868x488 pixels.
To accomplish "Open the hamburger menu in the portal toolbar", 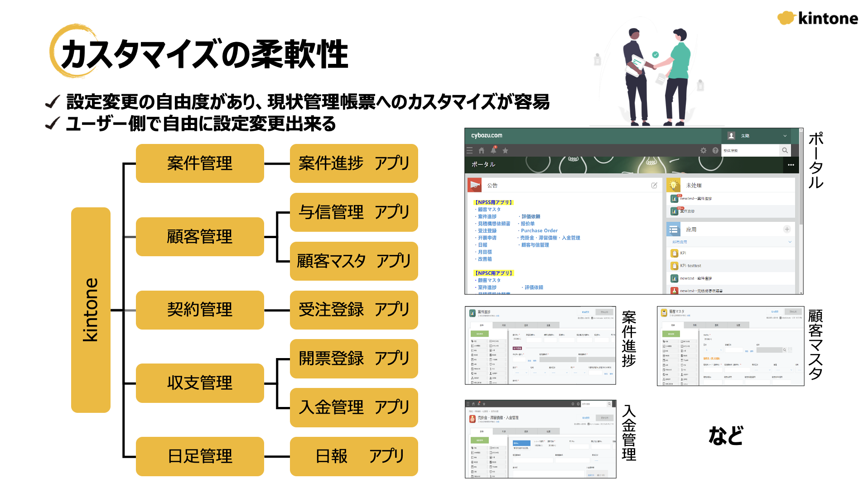I will pos(469,150).
